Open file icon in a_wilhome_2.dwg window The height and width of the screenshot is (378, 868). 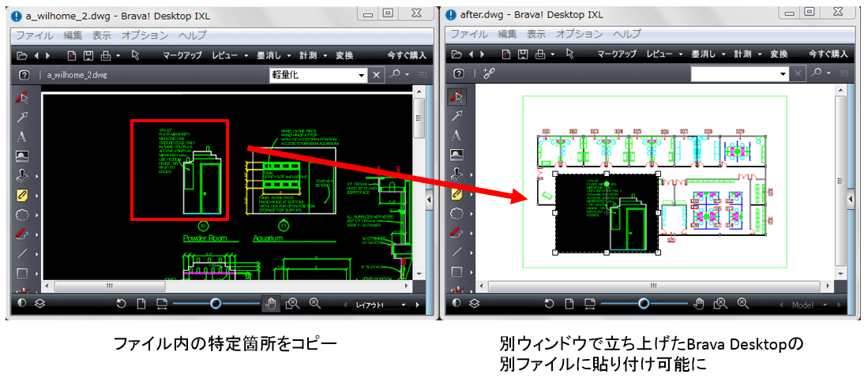point(21,55)
